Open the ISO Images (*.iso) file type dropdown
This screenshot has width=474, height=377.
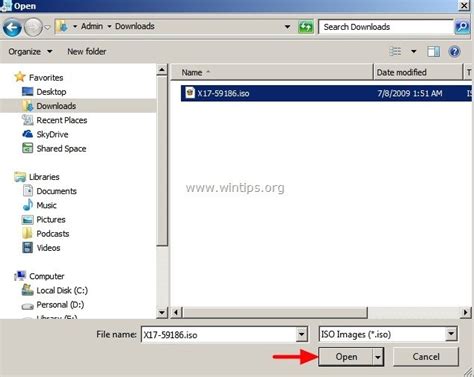coord(388,334)
